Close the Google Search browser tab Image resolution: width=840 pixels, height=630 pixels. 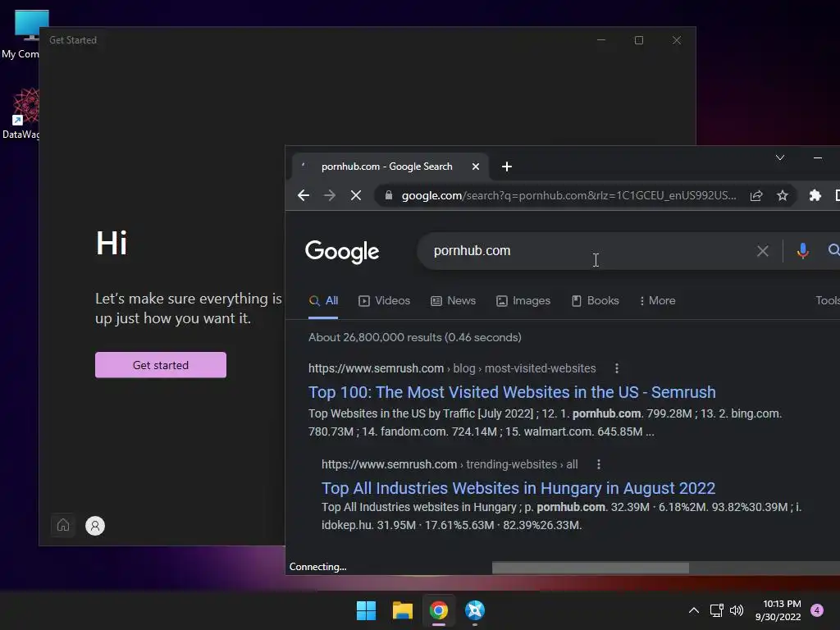point(475,167)
